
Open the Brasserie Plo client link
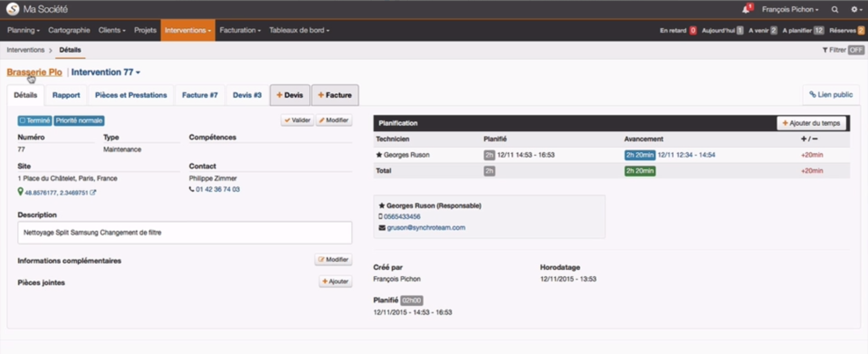coord(34,72)
